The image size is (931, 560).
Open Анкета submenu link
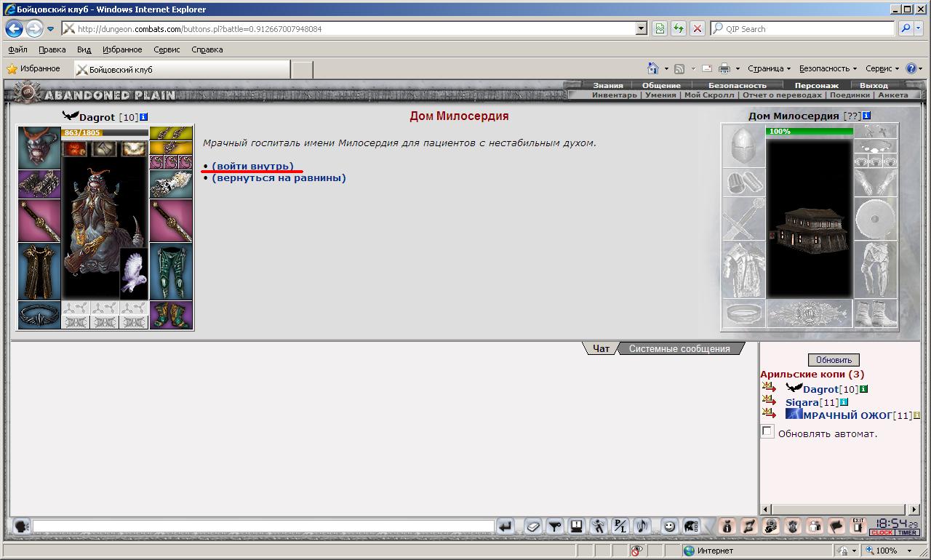[x=892, y=95]
